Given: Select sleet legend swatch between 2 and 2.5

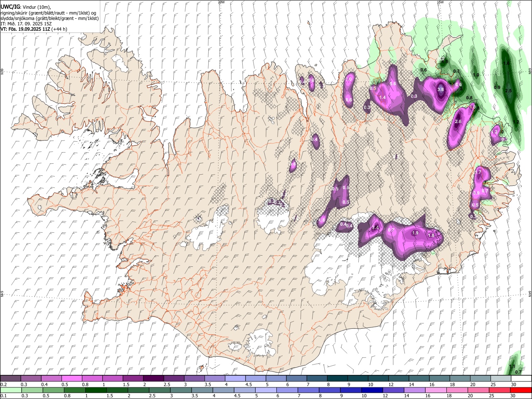Looking at the screenshot, I should click(153, 378).
